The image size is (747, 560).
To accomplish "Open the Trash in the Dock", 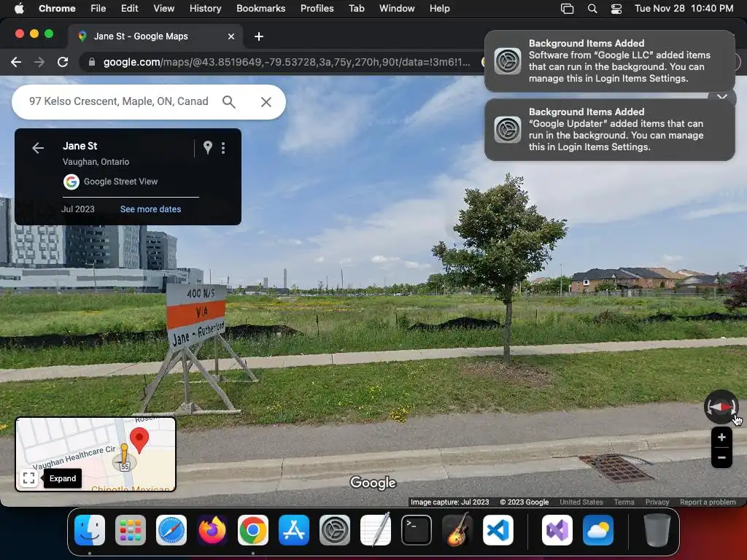I will [657, 530].
